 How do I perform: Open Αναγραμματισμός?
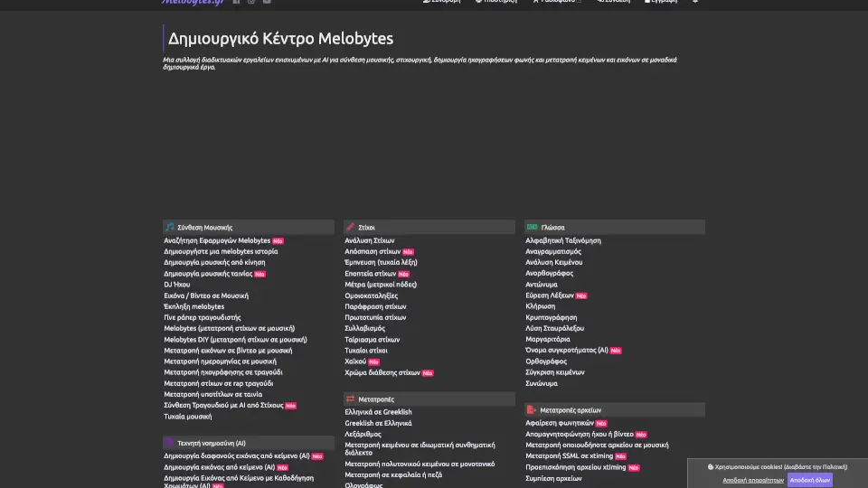[553, 252]
